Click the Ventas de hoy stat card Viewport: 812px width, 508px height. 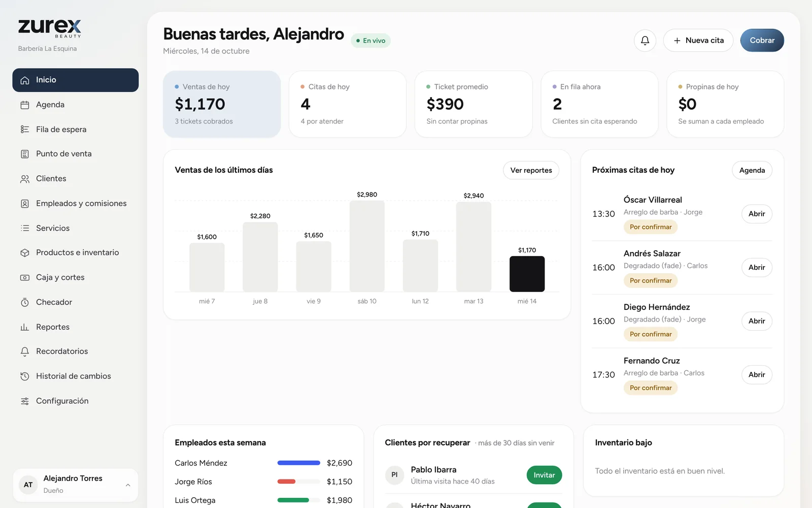(222, 104)
